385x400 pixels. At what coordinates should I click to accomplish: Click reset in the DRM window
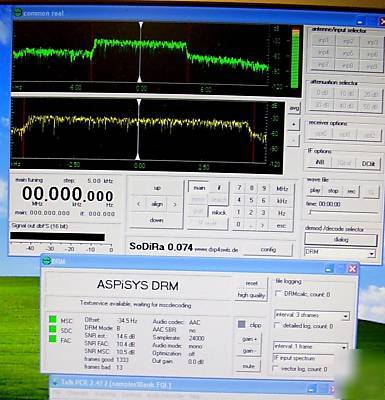tap(251, 283)
